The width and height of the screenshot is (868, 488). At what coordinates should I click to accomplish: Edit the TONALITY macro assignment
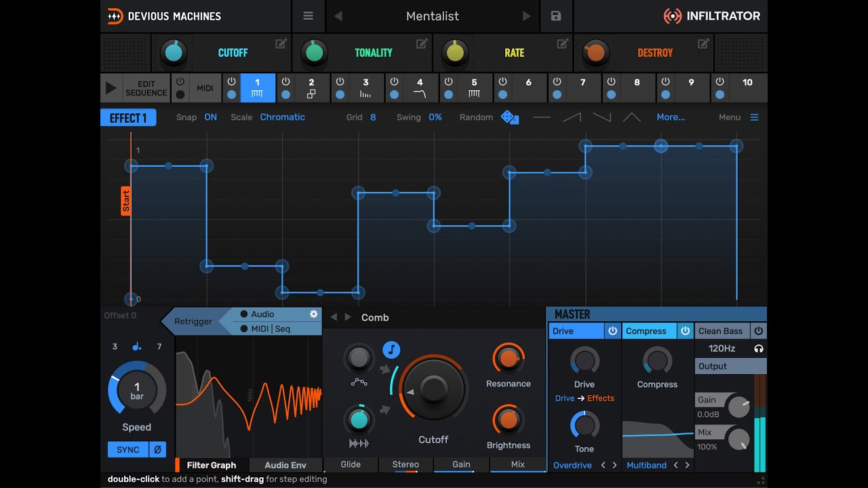[422, 43]
